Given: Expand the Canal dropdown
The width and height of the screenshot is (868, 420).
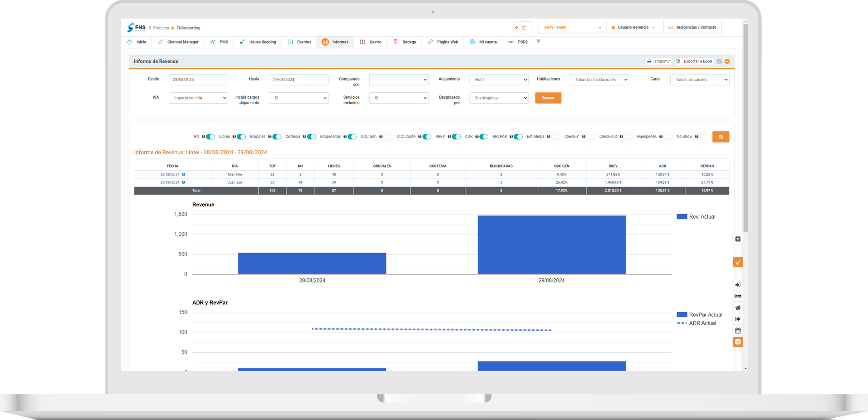Looking at the screenshot, I should pyautogui.click(x=699, y=80).
